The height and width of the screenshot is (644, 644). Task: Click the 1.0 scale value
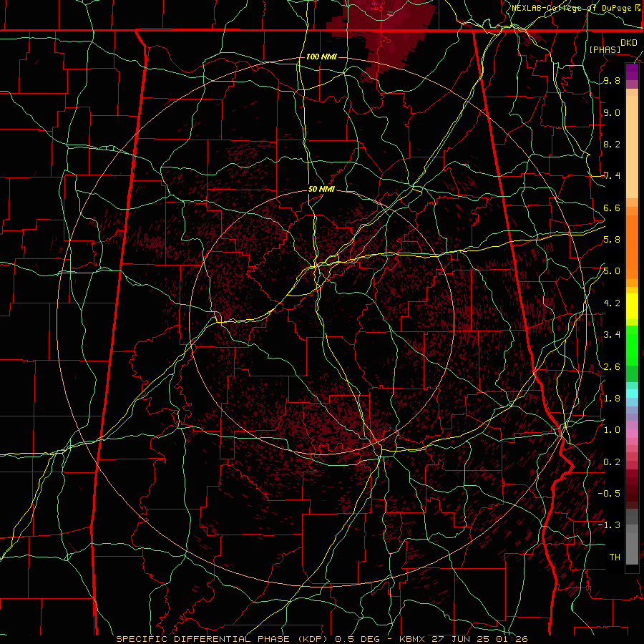[612, 430]
